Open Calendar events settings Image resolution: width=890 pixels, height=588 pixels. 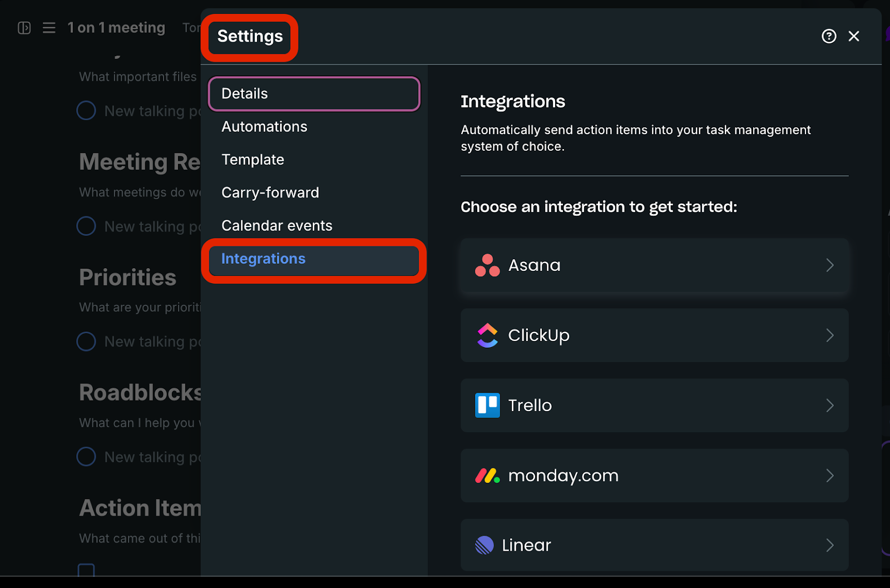click(x=277, y=226)
